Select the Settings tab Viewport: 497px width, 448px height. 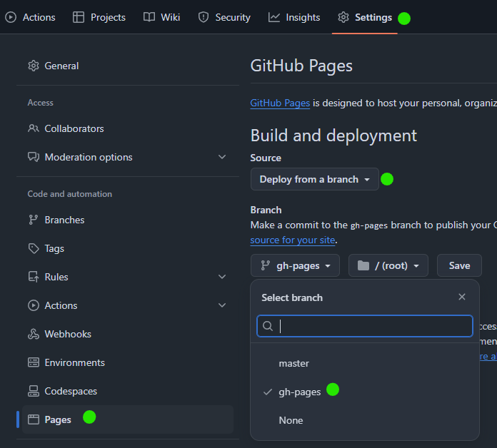[x=364, y=17]
